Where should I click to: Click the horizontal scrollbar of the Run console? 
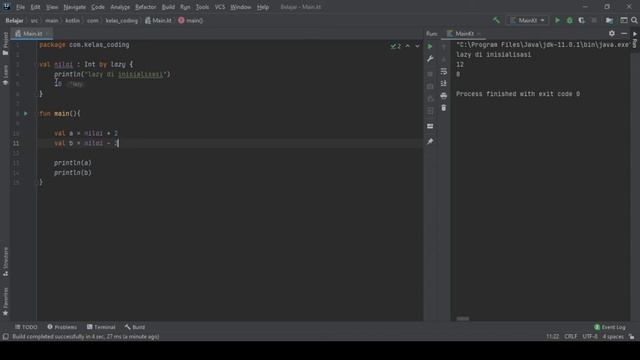tap(462, 319)
